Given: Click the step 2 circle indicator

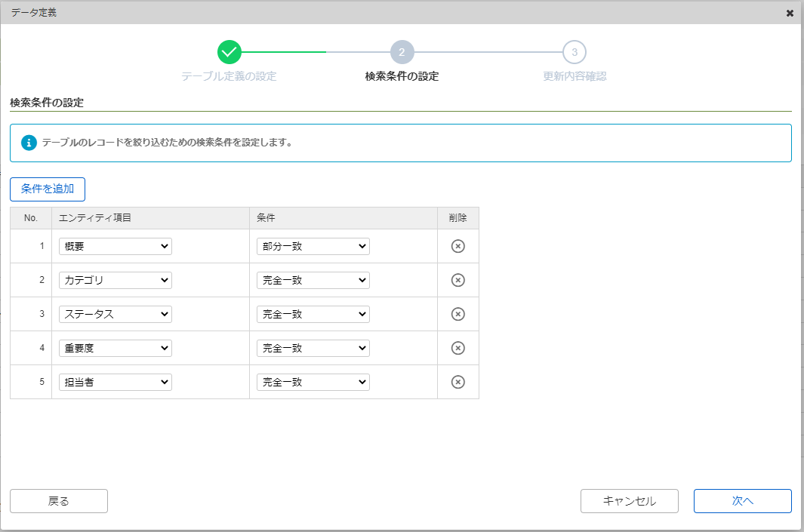Looking at the screenshot, I should [402, 52].
